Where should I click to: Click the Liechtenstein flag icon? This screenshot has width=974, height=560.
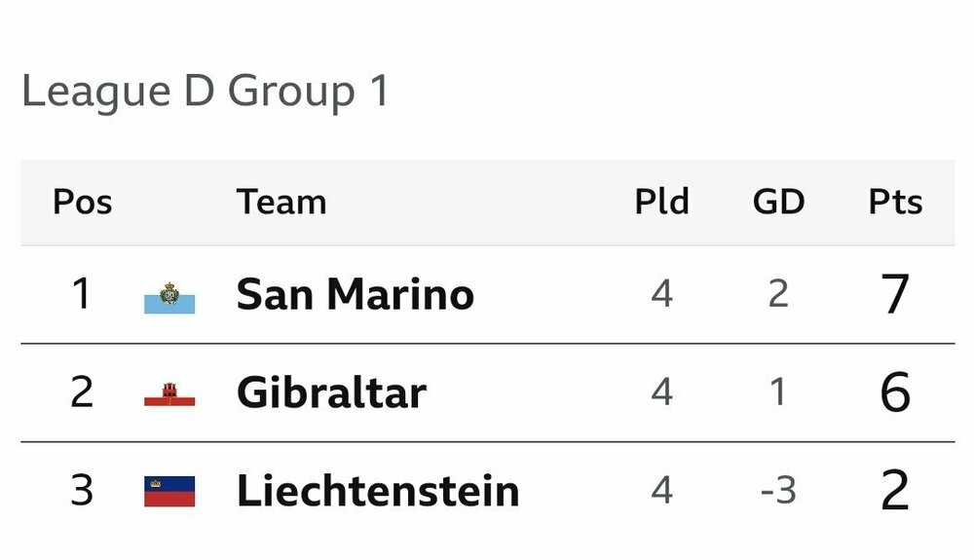click(169, 491)
